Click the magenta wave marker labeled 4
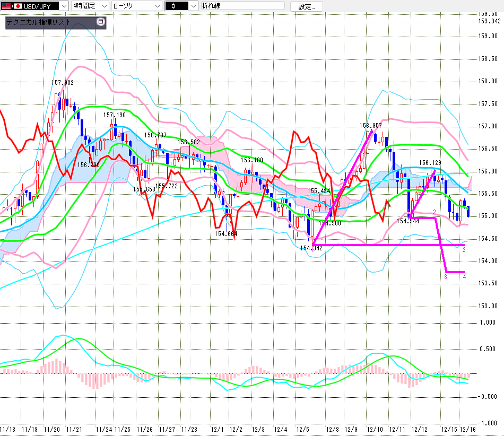 (464, 276)
